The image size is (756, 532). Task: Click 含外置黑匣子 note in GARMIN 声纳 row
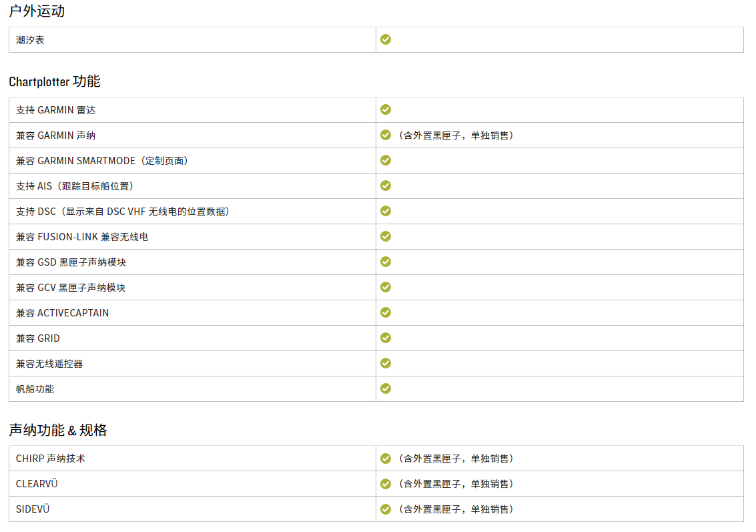(456, 136)
